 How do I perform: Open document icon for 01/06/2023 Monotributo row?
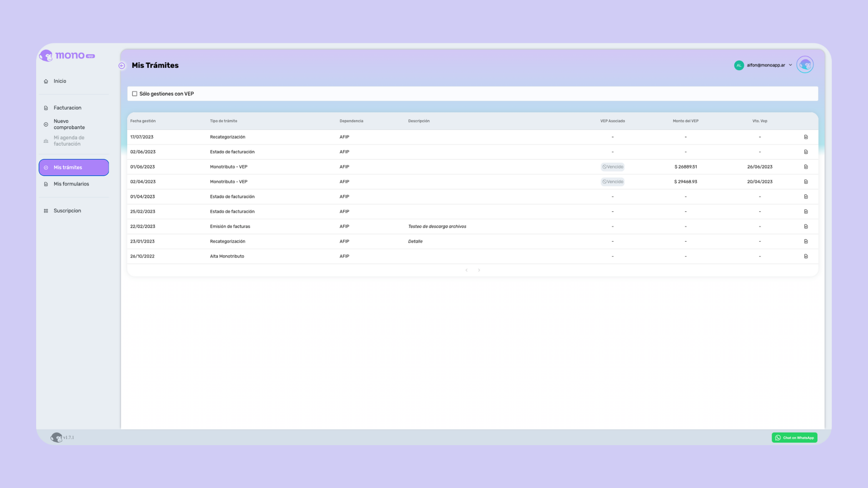pos(806,167)
